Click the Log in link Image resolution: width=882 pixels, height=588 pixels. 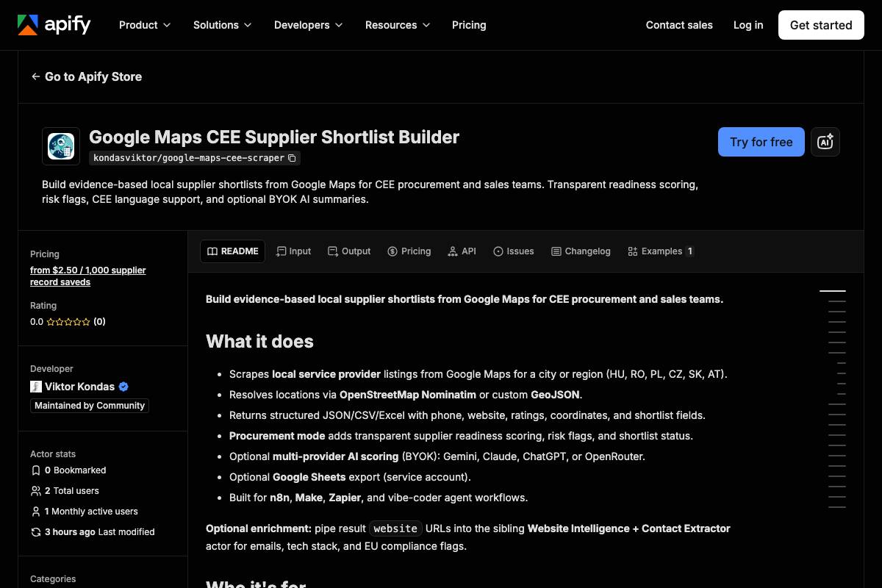[748, 25]
